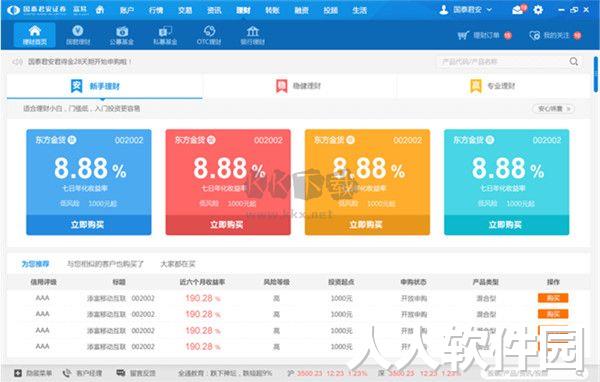
Task: Click orange 购买 button in first row
Action: 553,298
